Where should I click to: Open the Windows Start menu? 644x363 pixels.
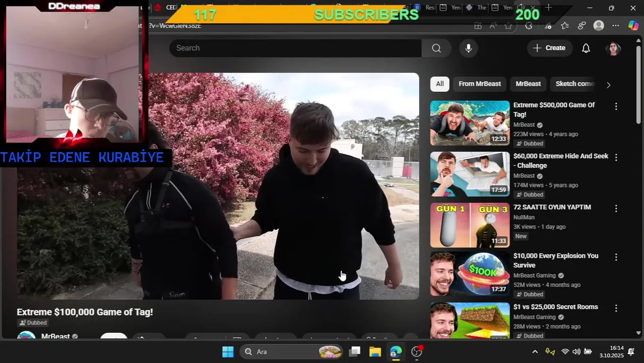pyautogui.click(x=228, y=351)
